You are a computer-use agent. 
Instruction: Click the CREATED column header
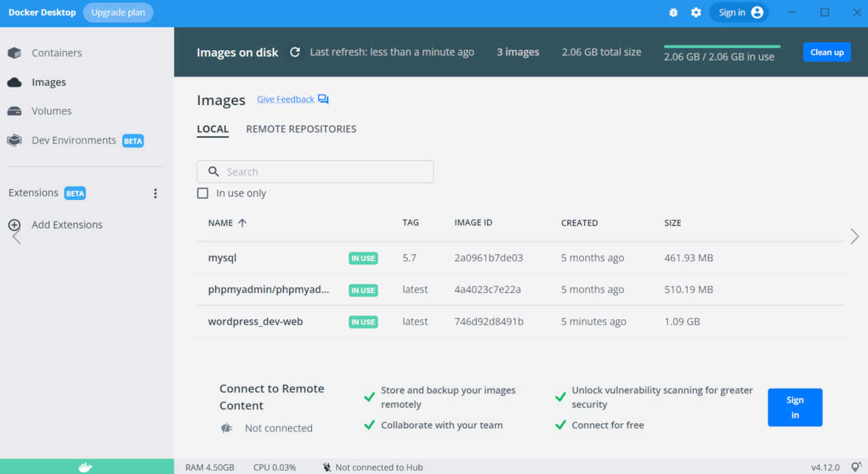579,223
